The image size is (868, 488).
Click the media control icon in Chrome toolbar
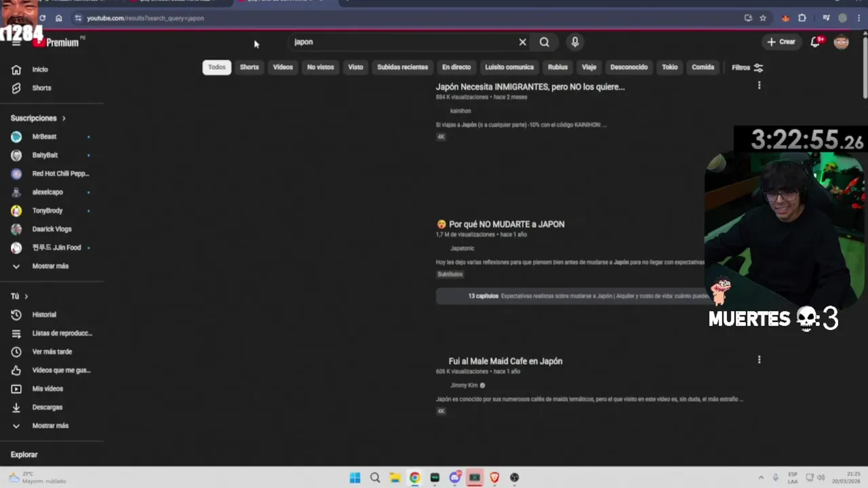[826, 18]
